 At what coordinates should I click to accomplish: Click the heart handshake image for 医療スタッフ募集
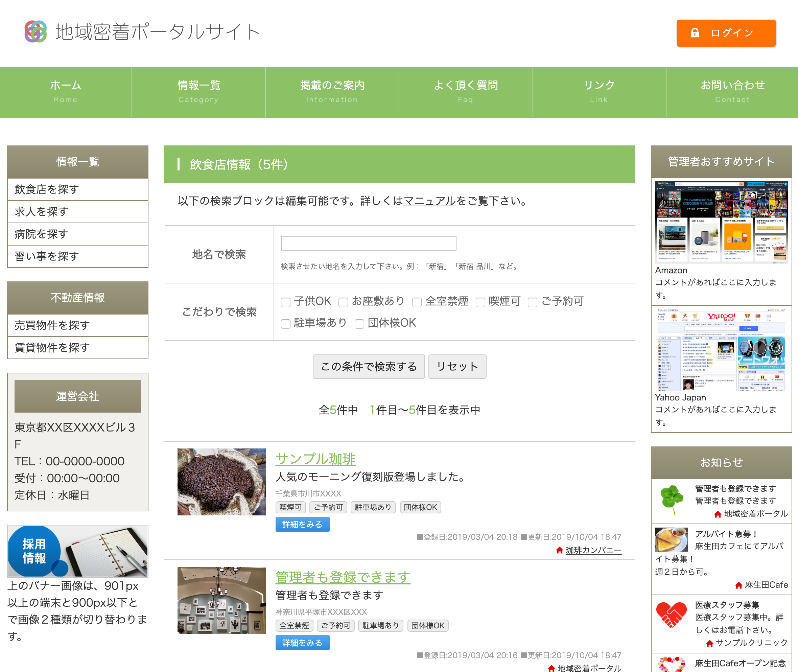(x=671, y=615)
